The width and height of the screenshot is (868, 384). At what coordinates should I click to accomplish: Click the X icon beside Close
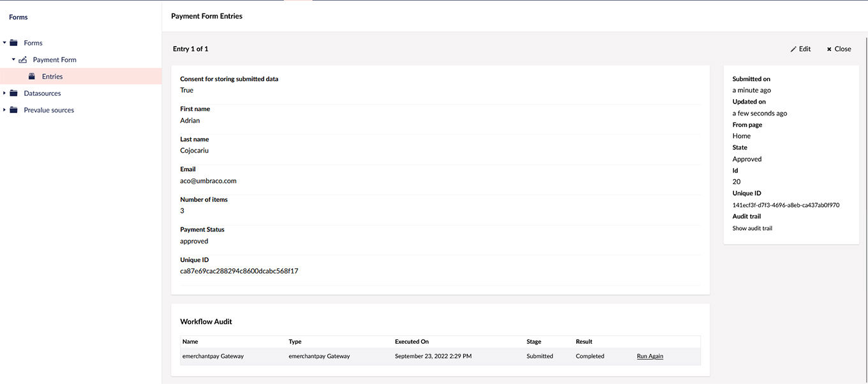(x=829, y=49)
